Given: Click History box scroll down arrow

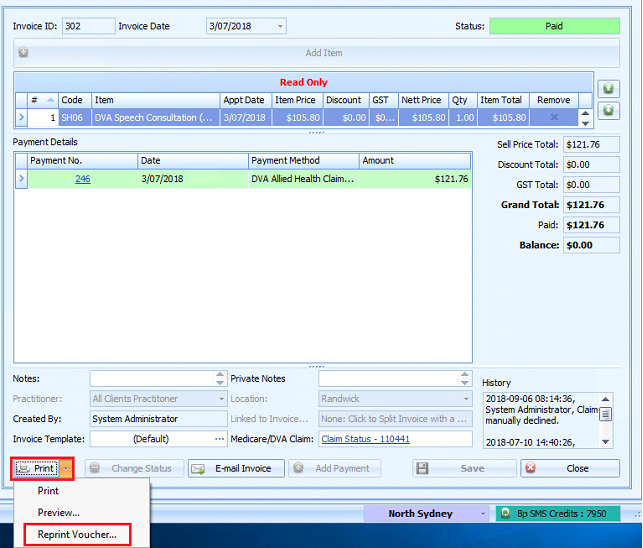Looking at the screenshot, I should click(606, 442).
